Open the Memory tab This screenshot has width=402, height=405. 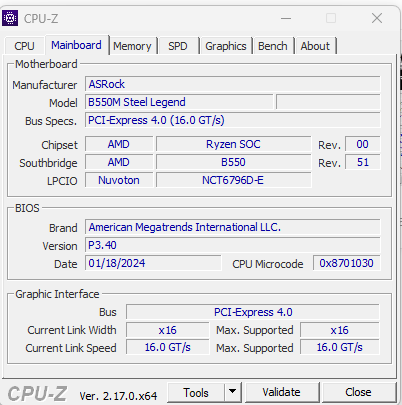pyautogui.click(x=132, y=46)
